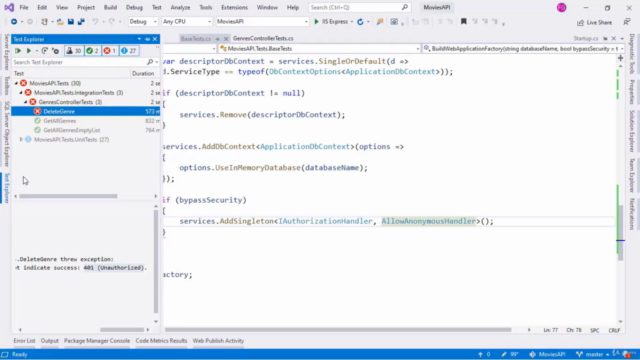Viewport: 640px width, 360px height.
Task: Open the Debug configuration dropdown
Action: click(143, 22)
